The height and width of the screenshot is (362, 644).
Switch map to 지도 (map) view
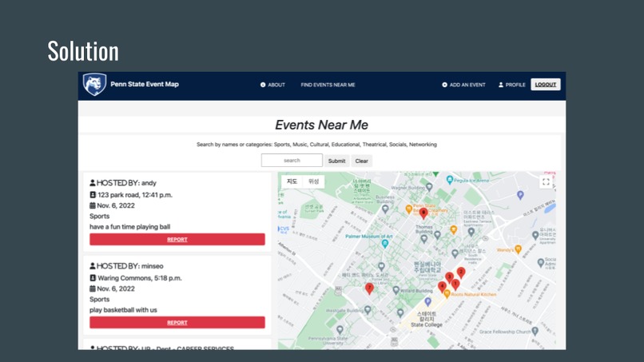(292, 181)
